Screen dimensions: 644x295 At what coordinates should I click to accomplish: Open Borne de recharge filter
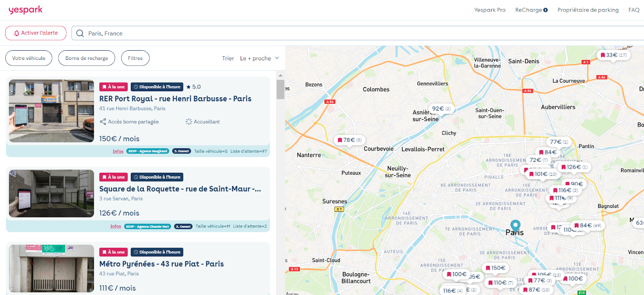pyautogui.click(x=87, y=58)
